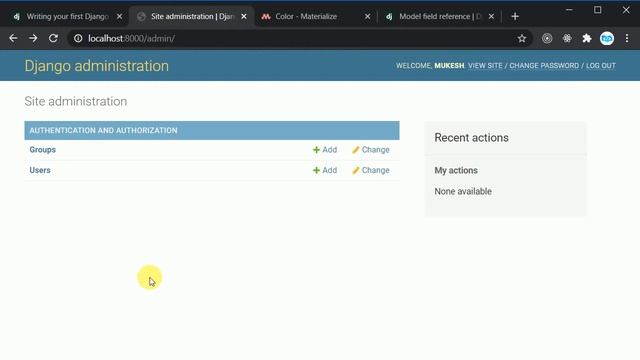The image size is (640, 360).
Task: Click the My actions subheading
Action: click(x=456, y=170)
